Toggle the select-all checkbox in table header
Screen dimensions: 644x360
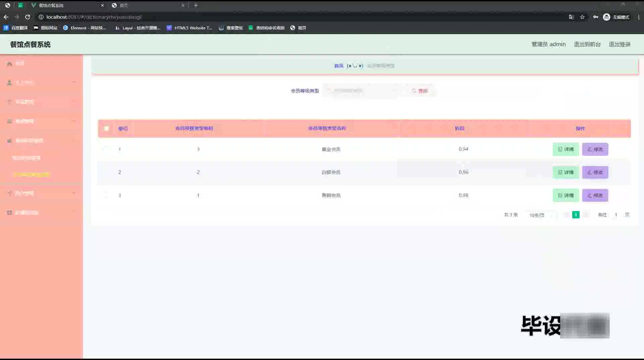[x=107, y=128]
